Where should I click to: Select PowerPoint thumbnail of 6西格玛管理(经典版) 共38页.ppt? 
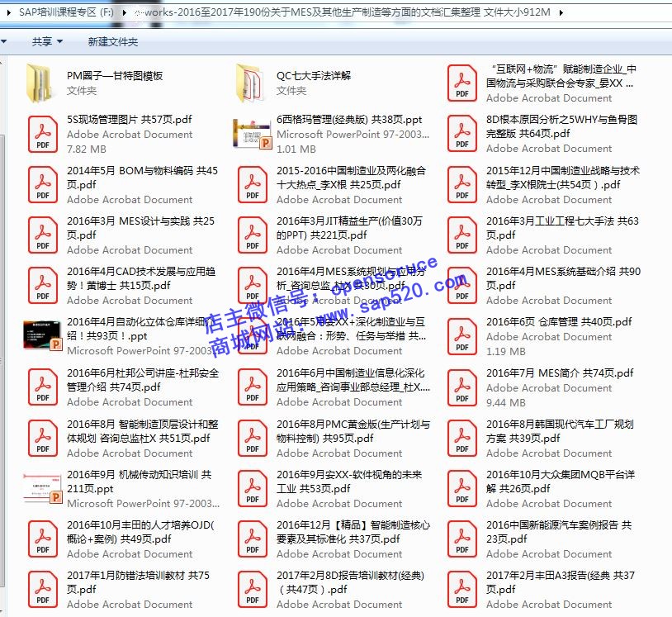click(x=252, y=134)
